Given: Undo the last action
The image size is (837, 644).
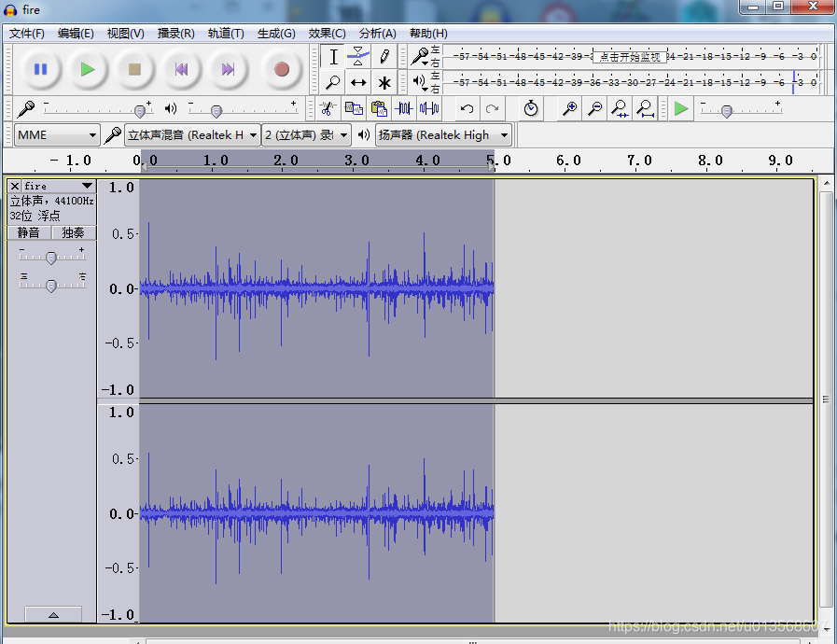Looking at the screenshot, I should 467,109.
